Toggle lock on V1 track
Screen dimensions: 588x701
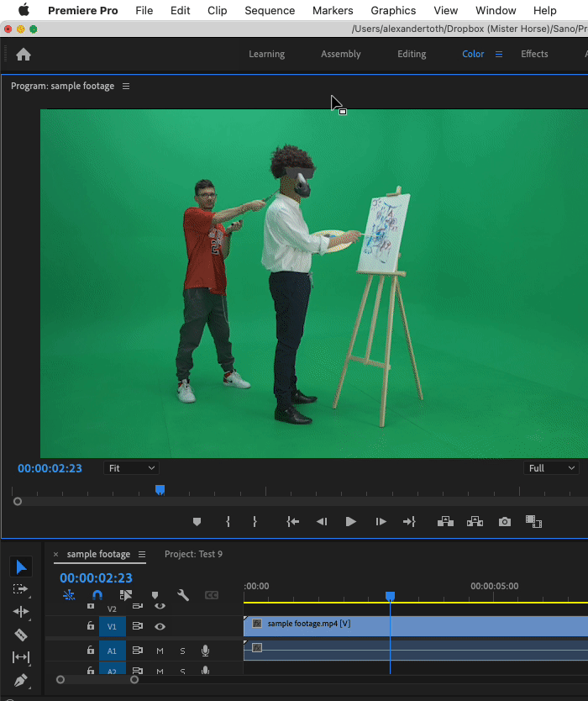(x=91, y=625)
